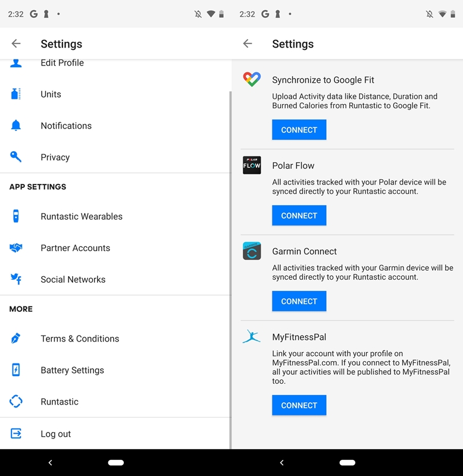Click the Privacy key icon
The height and width of the screenshot is (476, 463).
coord(16,156)
